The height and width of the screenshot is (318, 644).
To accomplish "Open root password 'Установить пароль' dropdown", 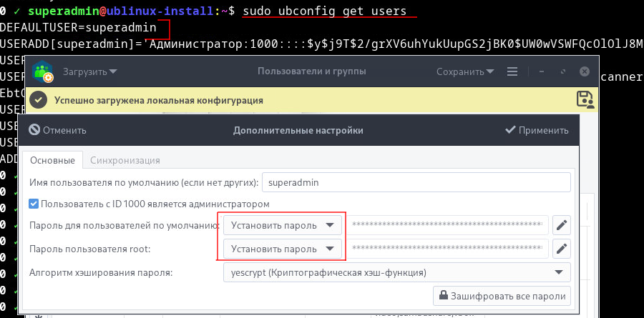I will point(283,249).
